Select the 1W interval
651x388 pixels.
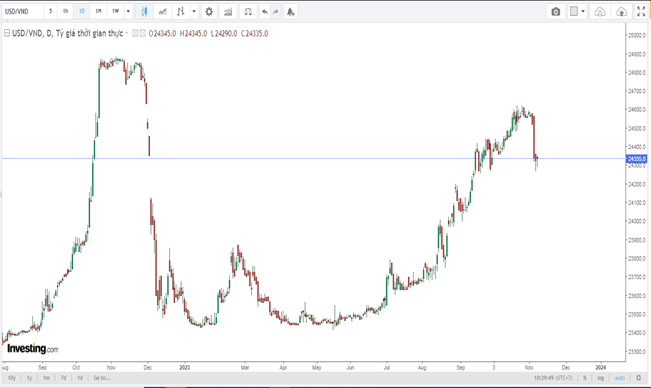tap(115, 11)
